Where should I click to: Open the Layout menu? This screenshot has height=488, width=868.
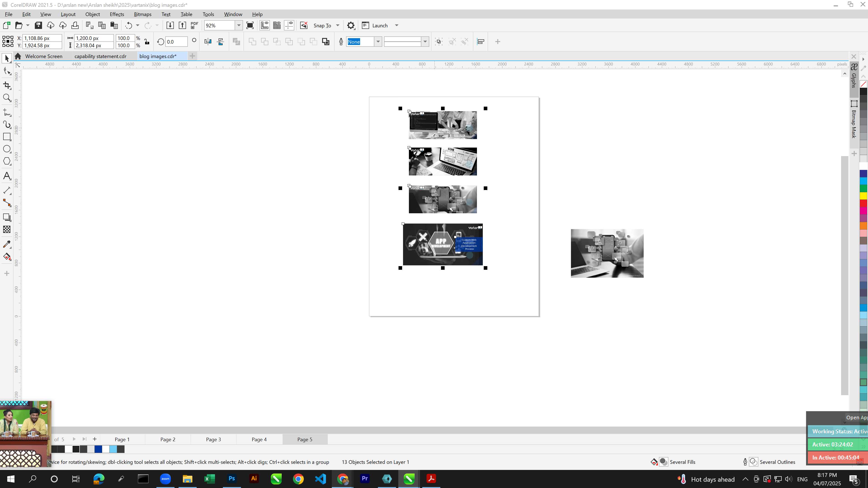click(x=68, y=14)
